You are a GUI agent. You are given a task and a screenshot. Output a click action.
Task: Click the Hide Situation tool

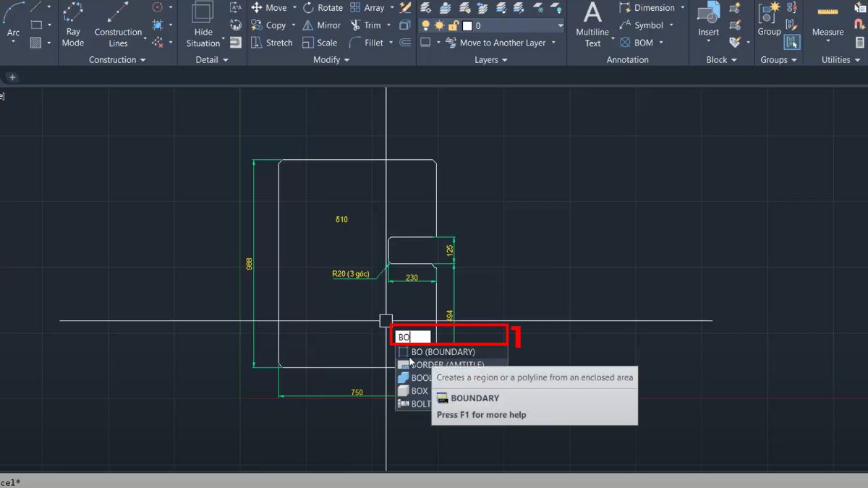(x=203, y=25)
